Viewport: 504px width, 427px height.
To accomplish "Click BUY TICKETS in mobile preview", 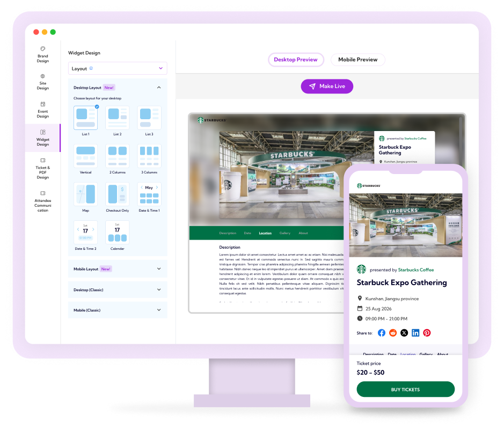I will tap(406, 389).
